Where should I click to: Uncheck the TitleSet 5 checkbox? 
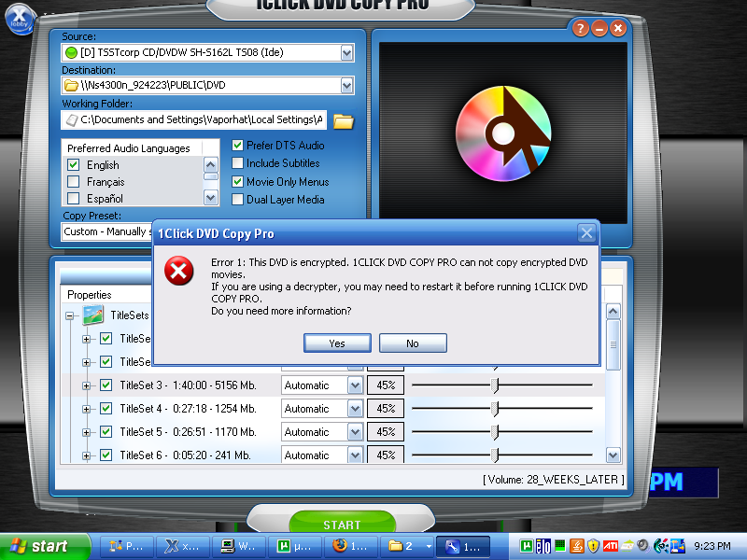coord(106,432)
